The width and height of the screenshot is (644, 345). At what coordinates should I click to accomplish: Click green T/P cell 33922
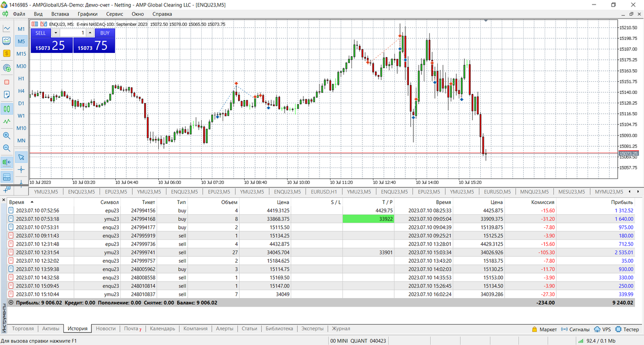point(368,219)
